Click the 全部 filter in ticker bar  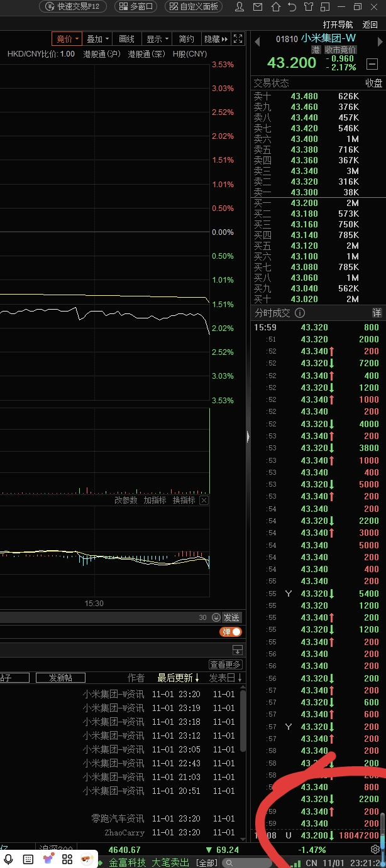click(206, 862)
